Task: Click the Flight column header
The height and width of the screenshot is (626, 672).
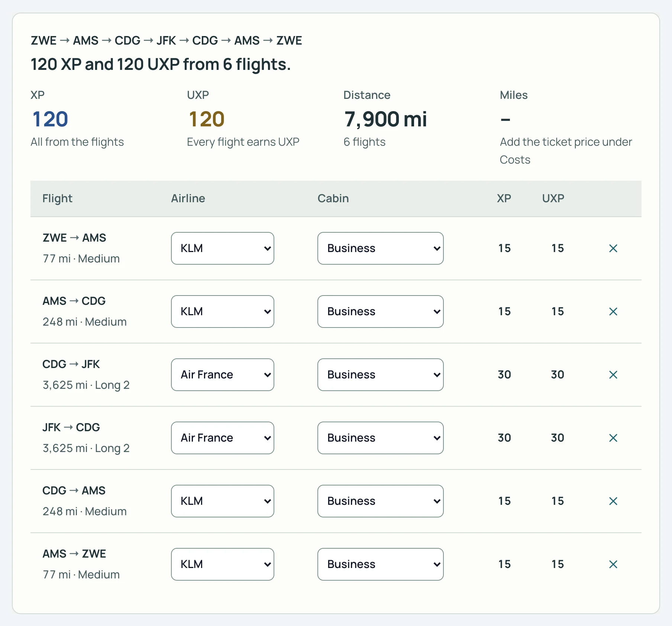Action: click(x=57, y=199)
